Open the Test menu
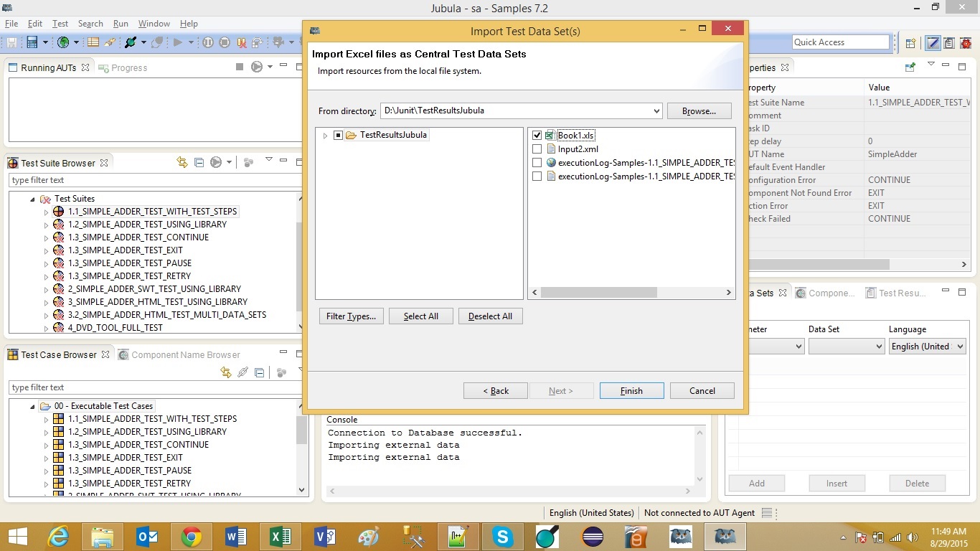This screenshot has height=551, width=980. [x=60, y=24]
